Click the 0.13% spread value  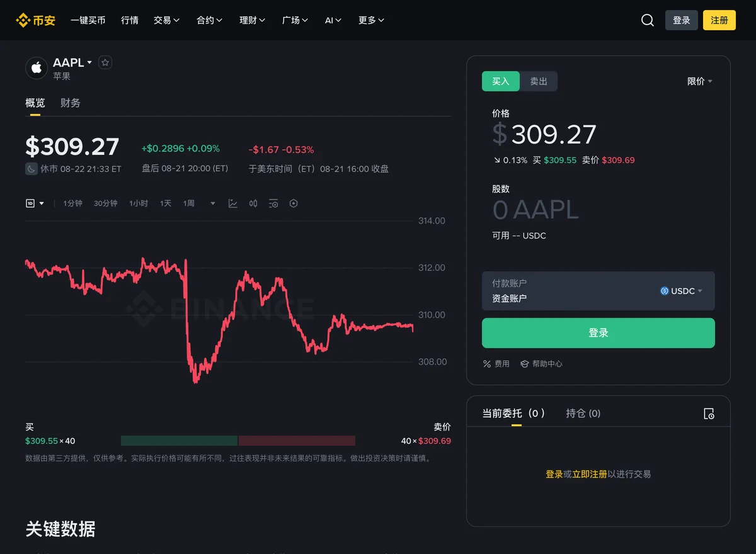point(515,161)
